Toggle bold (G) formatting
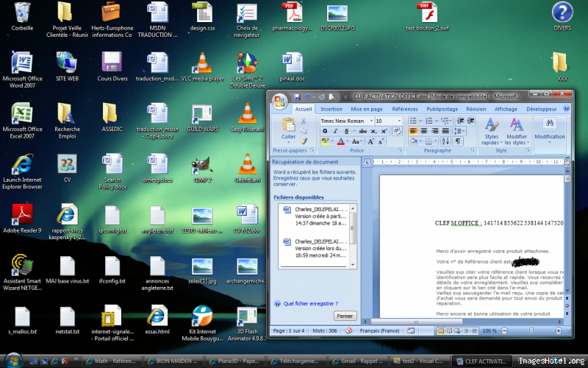588x368 pixels. click(x=325, y=131)
